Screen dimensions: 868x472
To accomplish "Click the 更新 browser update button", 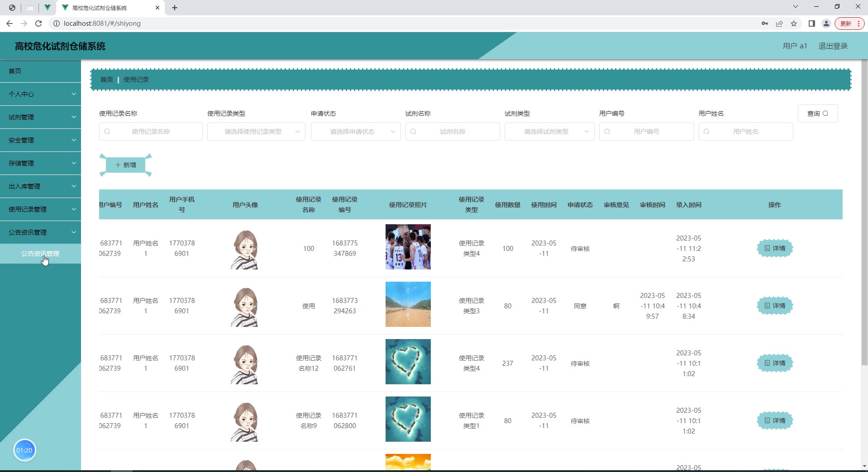I will 849,24.
